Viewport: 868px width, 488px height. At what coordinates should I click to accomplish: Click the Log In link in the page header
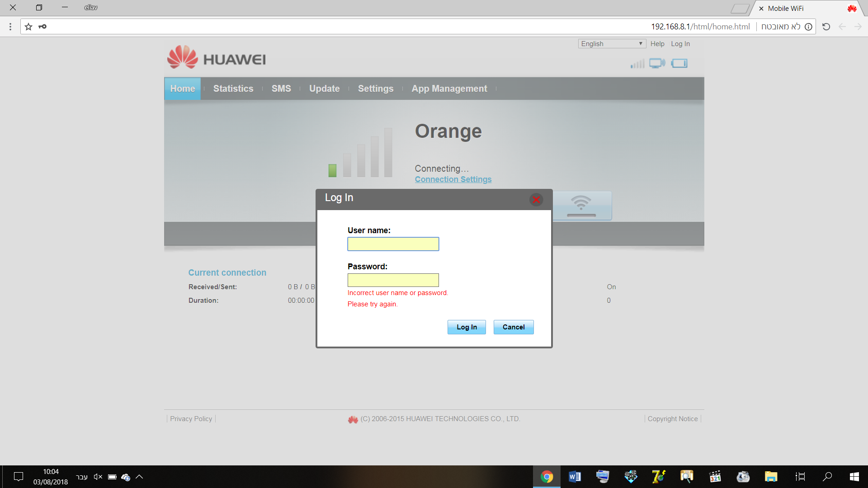click(680, 44)
